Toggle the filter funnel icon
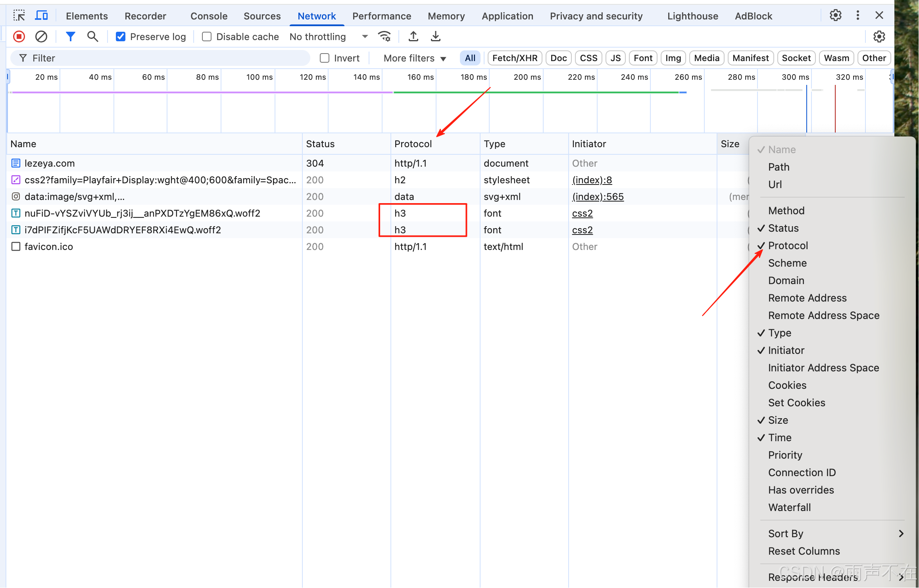The height and width of the screenshot is (588, 919). pyautogui.click(x=70, y=37)
